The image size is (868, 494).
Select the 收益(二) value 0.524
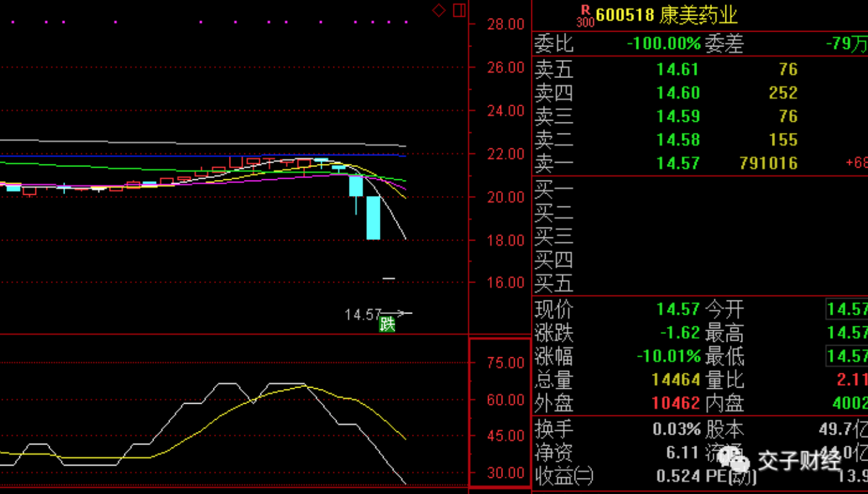point(678,477)
